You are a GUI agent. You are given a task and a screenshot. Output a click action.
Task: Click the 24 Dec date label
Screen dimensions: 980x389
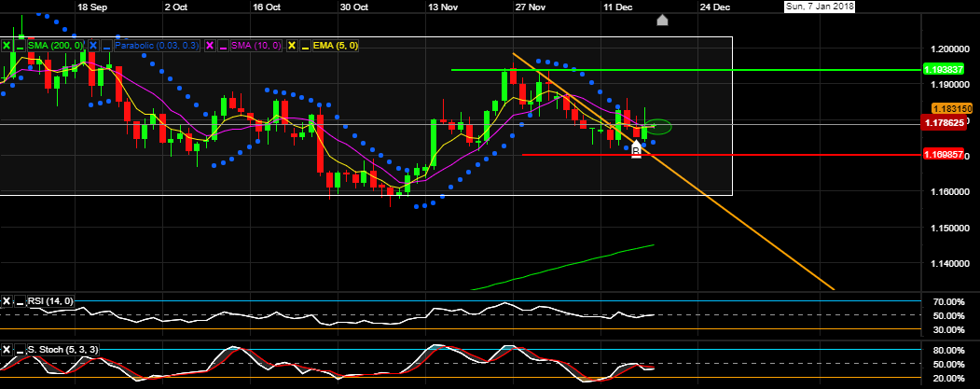coord(714,7)
